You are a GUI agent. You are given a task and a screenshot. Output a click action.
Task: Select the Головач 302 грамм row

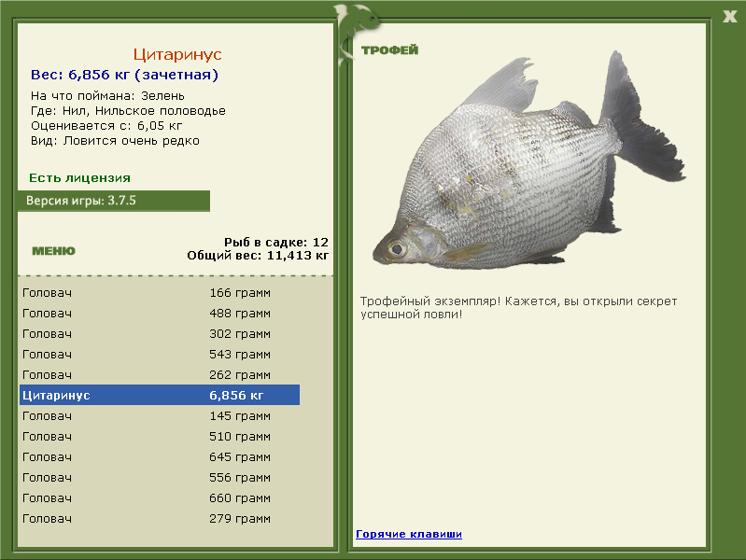[x=160, y=333]
